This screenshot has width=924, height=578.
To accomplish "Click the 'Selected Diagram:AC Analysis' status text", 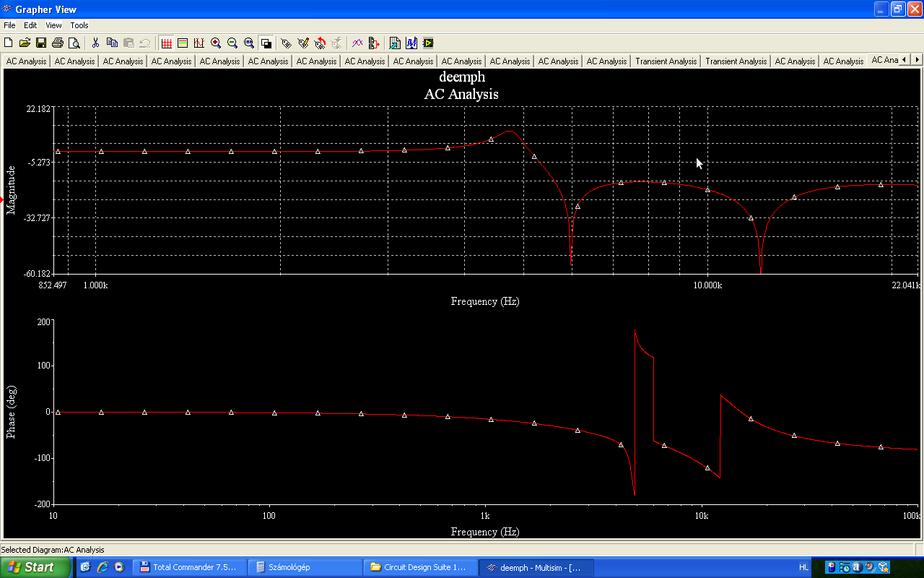I will (53, 550).
